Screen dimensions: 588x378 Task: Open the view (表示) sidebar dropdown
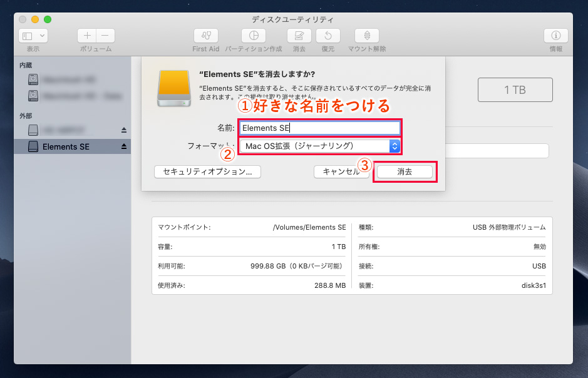[33, 36]
